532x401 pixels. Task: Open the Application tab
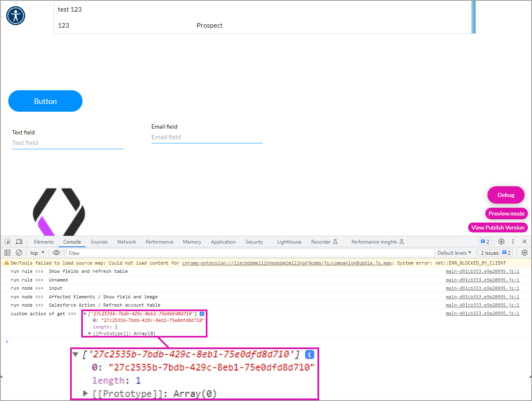[224, 242]
